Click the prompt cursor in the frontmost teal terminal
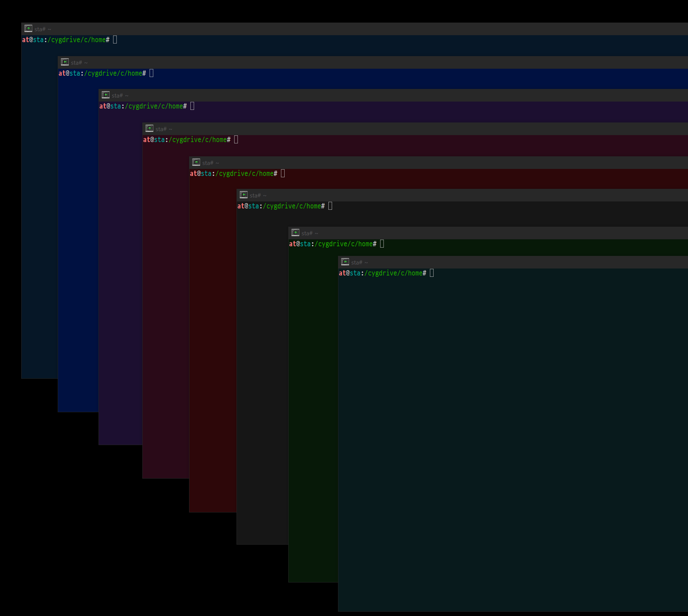The width and height of the screenshot is (688, 616). 432,273
